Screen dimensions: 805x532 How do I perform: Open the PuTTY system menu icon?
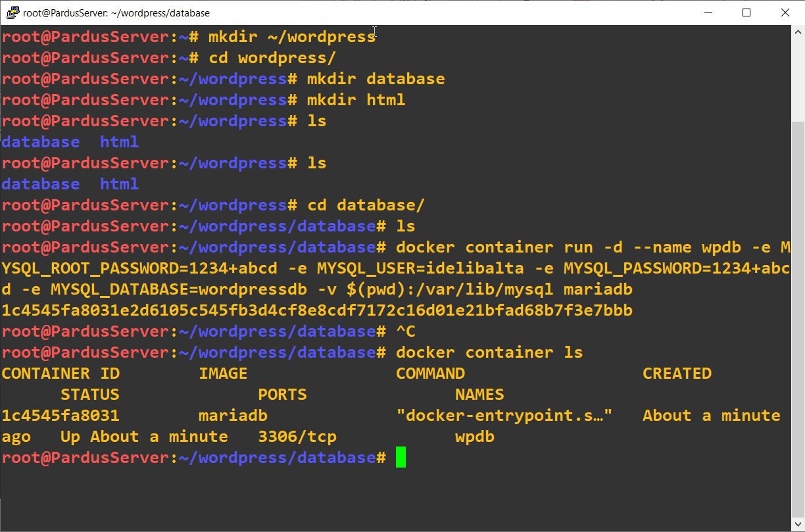pos(12,12)
